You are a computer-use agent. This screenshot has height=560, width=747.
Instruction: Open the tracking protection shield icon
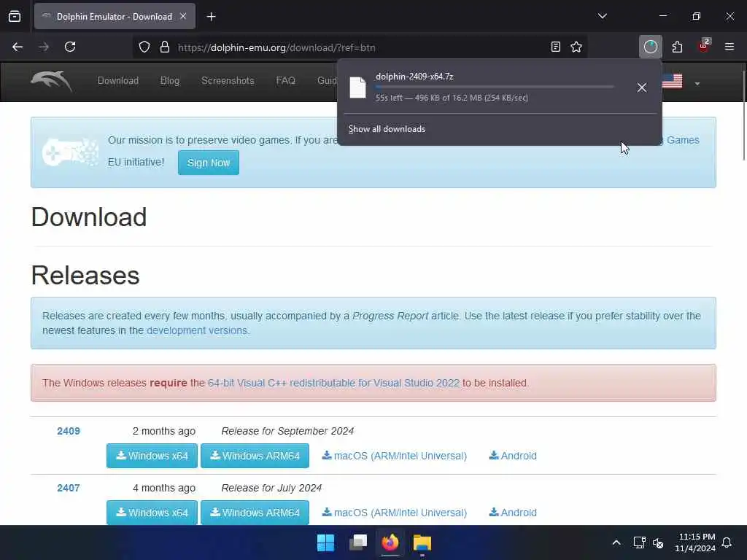click(144, 47)
